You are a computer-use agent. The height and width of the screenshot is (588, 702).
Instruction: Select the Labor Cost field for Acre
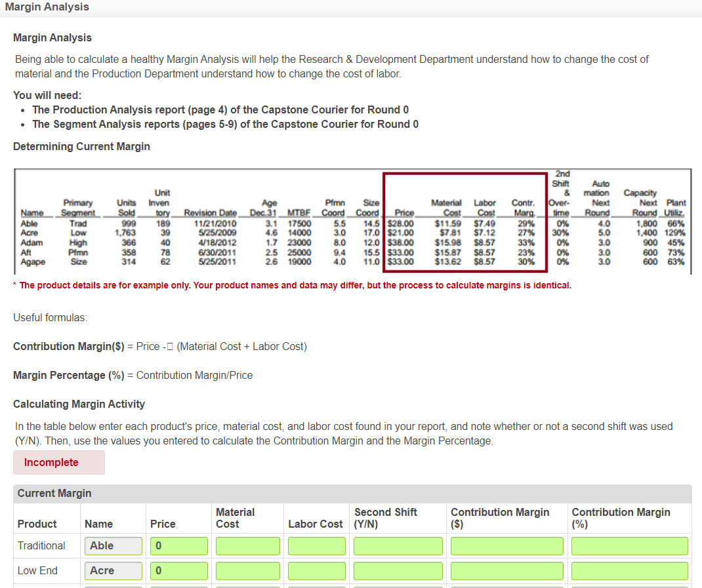[316, 570]
